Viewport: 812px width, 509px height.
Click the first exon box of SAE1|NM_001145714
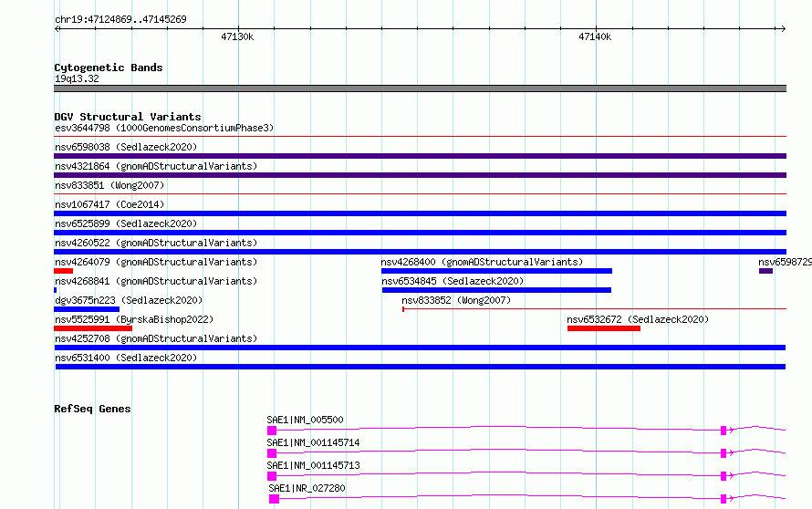(x=272, y=453)
